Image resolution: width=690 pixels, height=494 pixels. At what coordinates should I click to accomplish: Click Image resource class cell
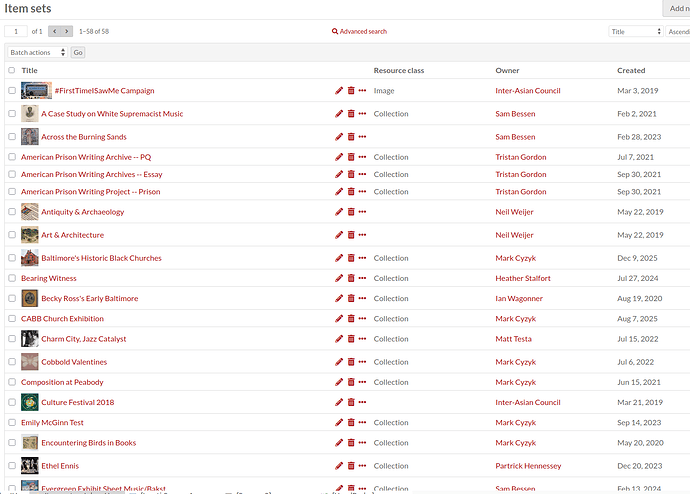[384, 91]
